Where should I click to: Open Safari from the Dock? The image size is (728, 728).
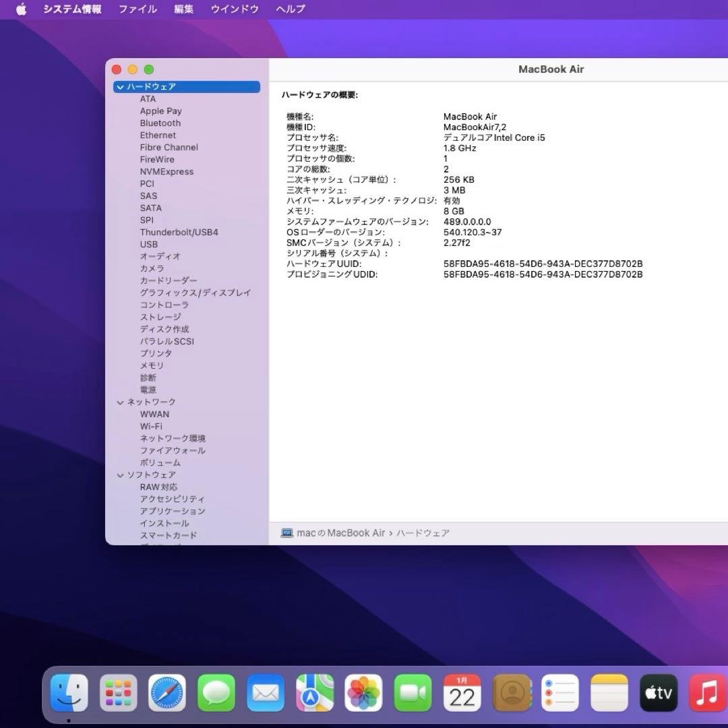click(167, 692)
